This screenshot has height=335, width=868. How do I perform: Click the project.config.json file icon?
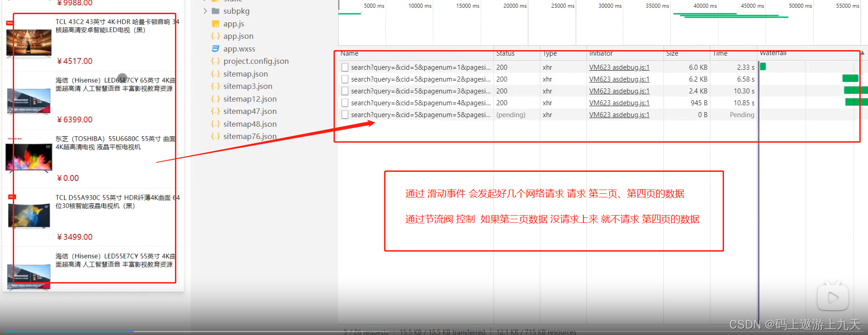click(x=216, y=61)
